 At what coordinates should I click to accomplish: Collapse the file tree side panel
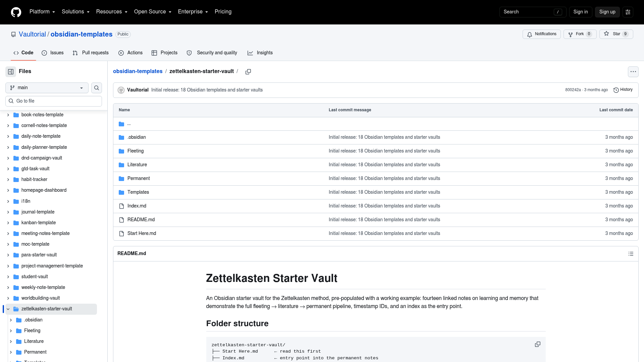11,71
